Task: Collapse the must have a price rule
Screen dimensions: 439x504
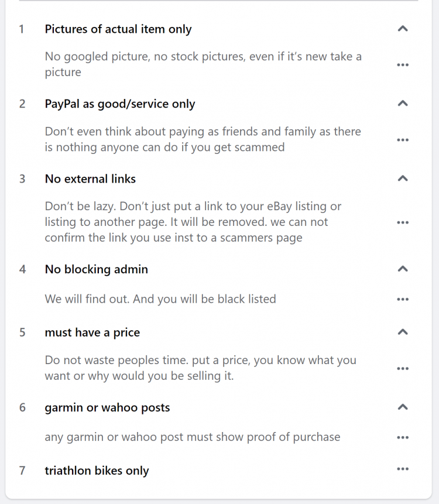Action: point(402,331)
